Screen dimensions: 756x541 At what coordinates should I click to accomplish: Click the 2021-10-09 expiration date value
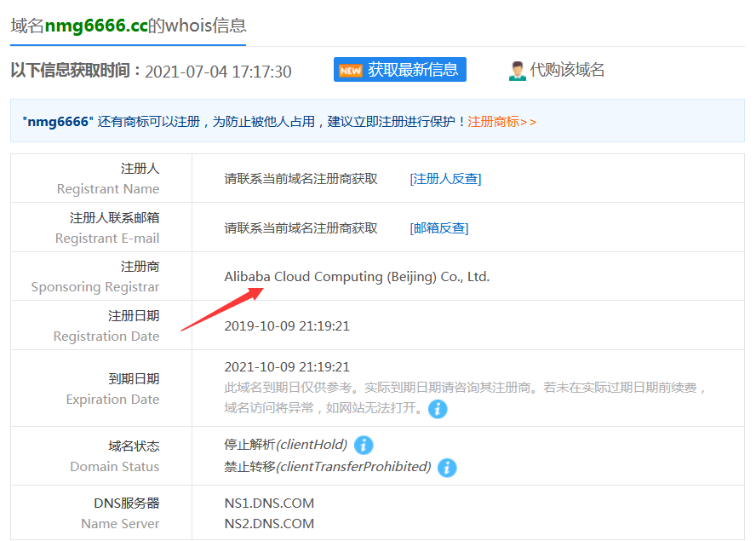click(x=287, y=367)
